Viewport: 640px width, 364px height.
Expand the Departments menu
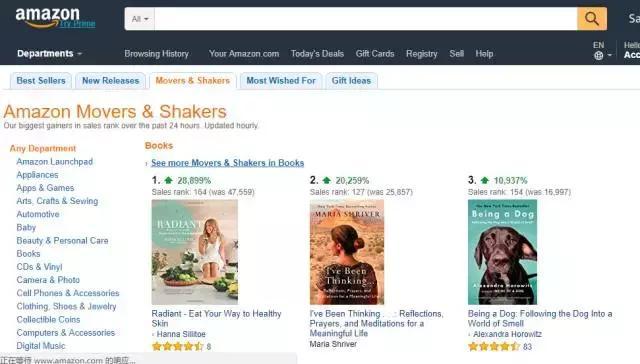coord(49,53)
